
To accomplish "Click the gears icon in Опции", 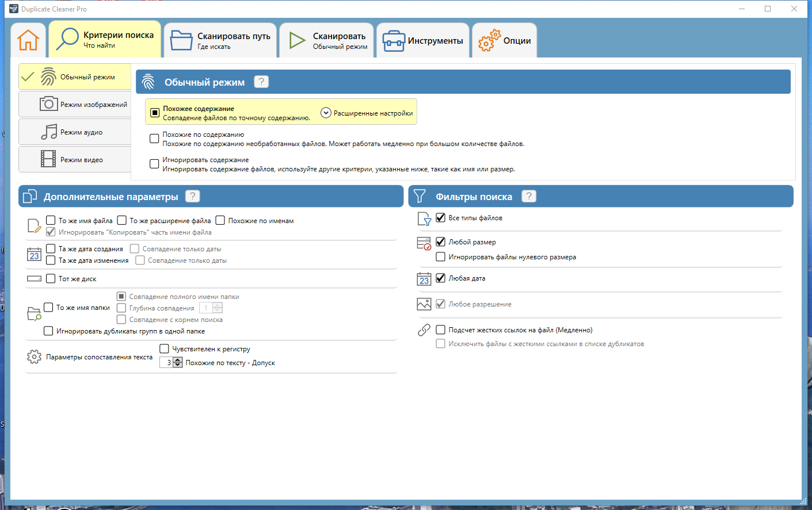I will (x=489, y=40).
